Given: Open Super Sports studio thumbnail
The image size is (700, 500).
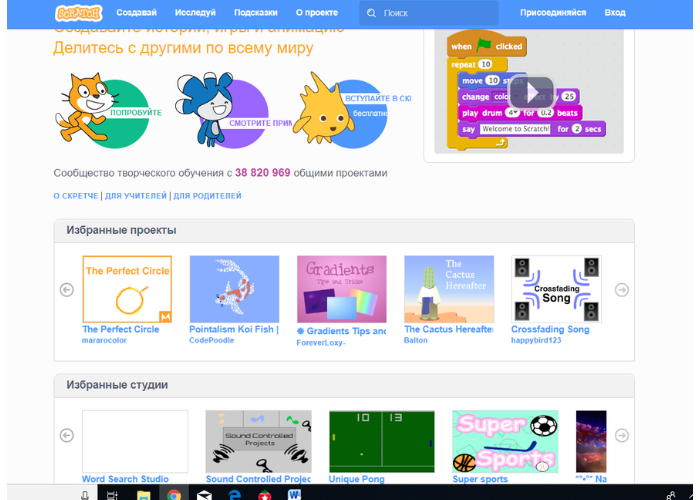Looking at the screenshot, I should pyautogui.click(x=505, y=442).
